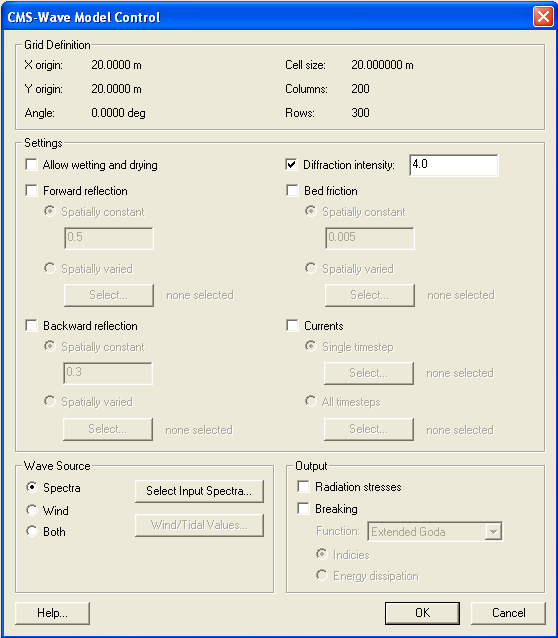The width and height of the screenshot is (558, 638).
Task: Click the Wind/Tidal Values button
Action: coord(199,525)
